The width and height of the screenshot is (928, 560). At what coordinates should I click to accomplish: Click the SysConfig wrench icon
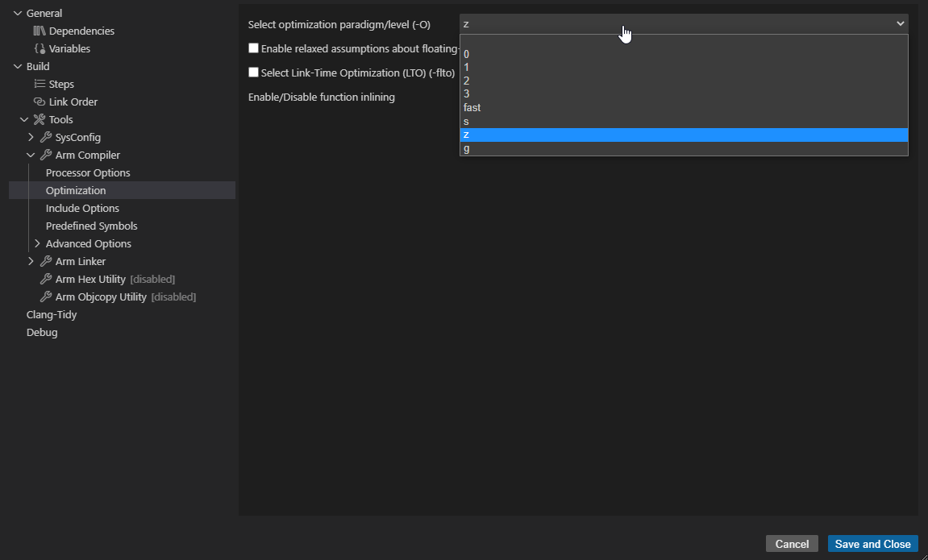46,137
